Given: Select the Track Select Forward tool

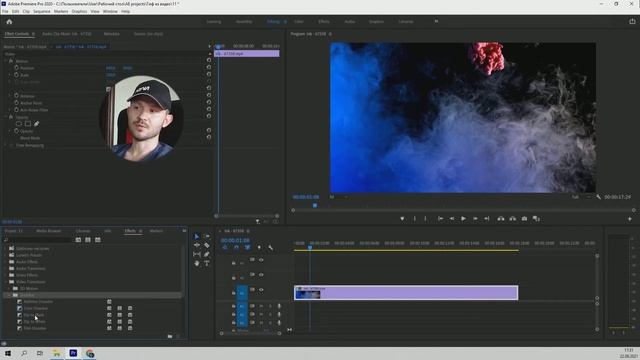Looking at the screenshot, I should [207, 236].
